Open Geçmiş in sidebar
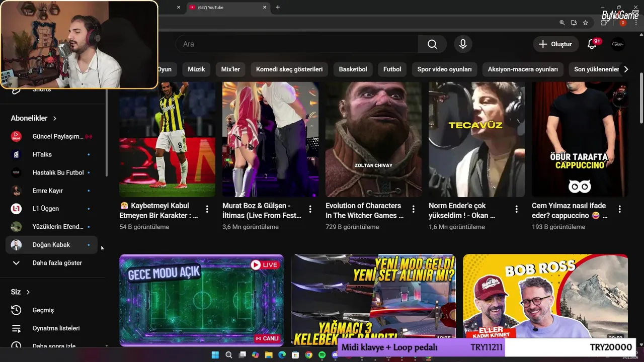This screenshot has height=362, width=644. (52, 310)
